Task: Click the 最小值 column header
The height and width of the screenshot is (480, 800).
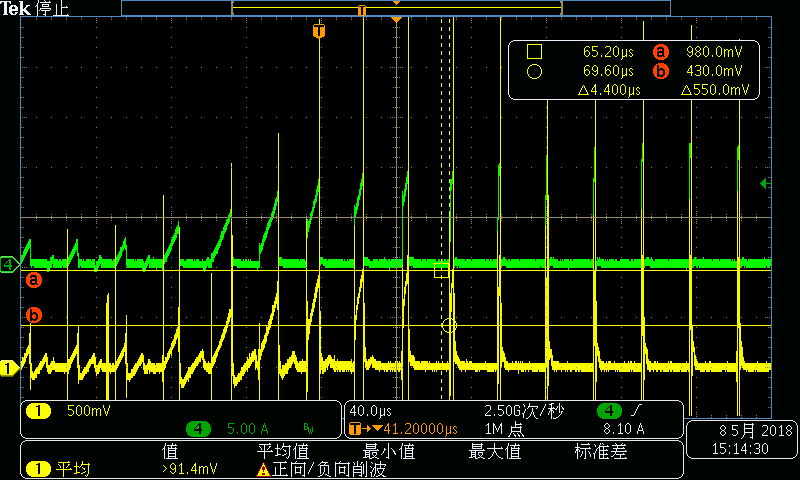Action: click(388, 451)
